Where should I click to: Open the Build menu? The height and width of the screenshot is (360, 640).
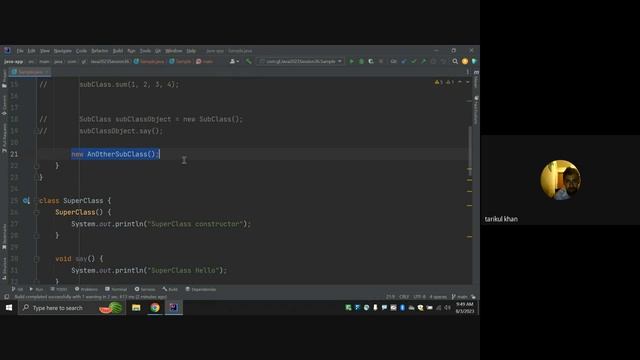click(118, 51)
